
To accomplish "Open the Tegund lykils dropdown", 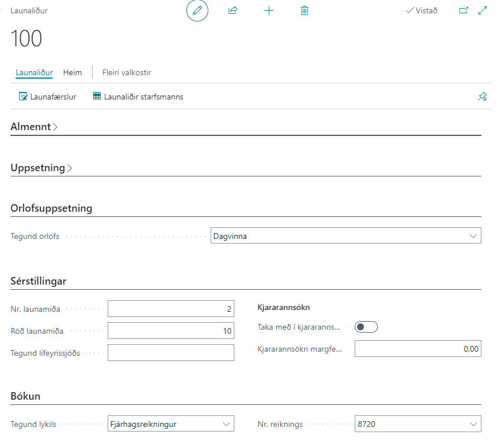I will pyautogui.click(x=171, y=424).
